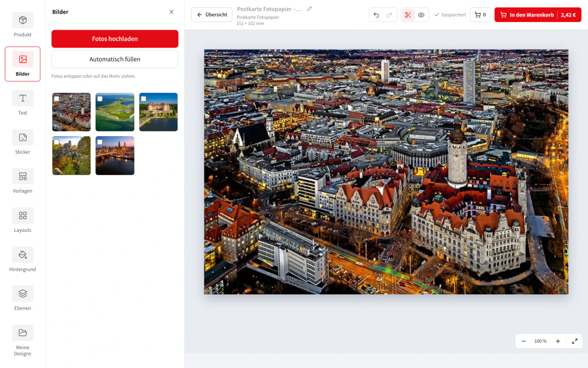Open the Produkt sidebar section
Screen dimensions: 588x368
pos(23,25)
